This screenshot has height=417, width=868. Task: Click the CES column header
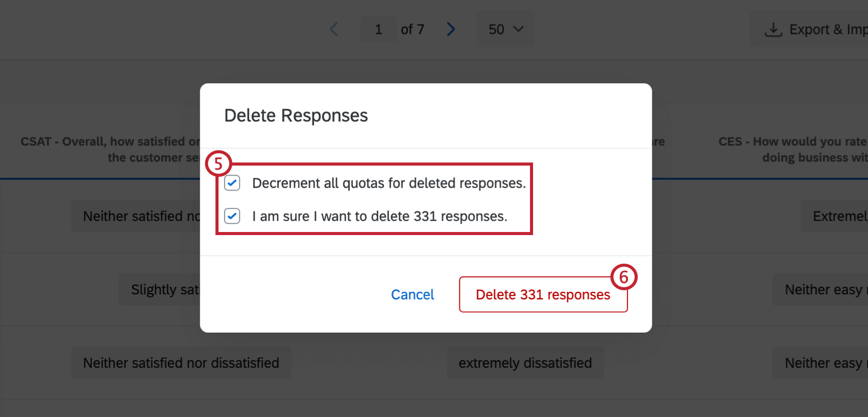(x=792, y=149)
